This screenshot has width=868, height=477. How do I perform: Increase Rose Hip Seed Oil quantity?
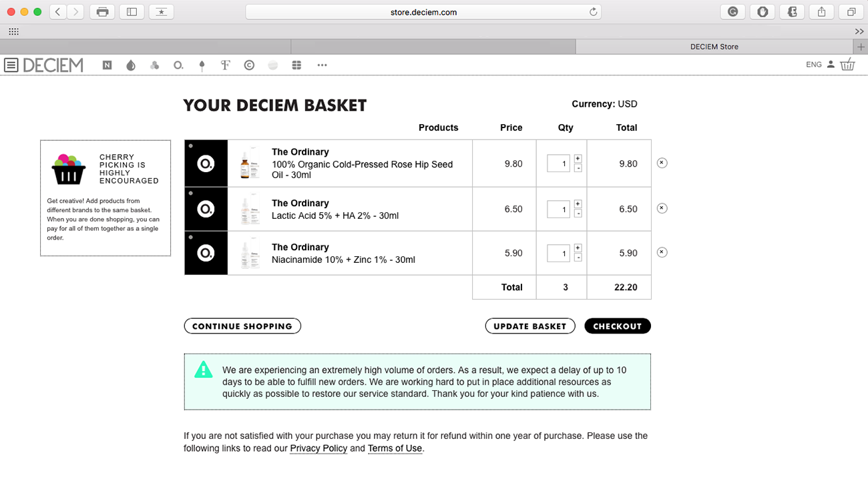(x=578, y=159)
